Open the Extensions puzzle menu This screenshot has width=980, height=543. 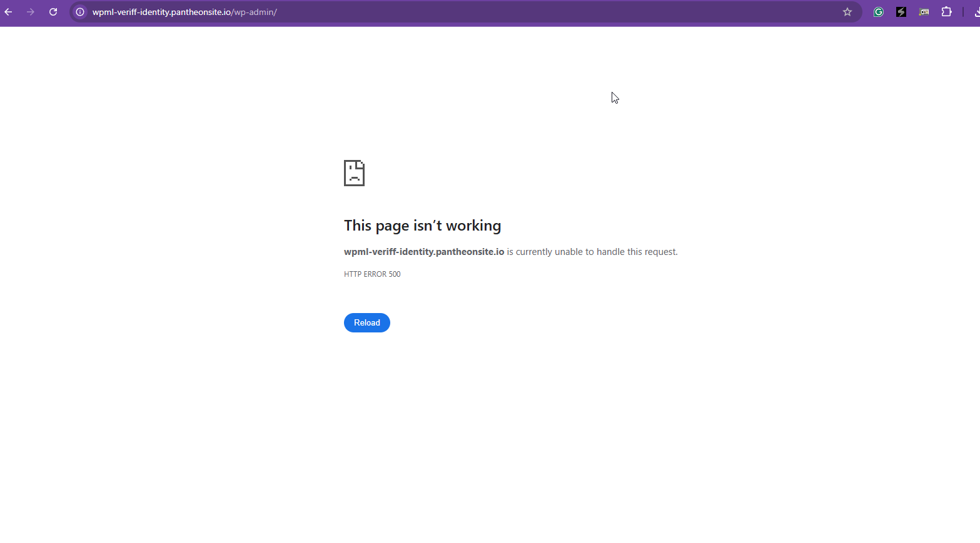[x=946, y=12]
